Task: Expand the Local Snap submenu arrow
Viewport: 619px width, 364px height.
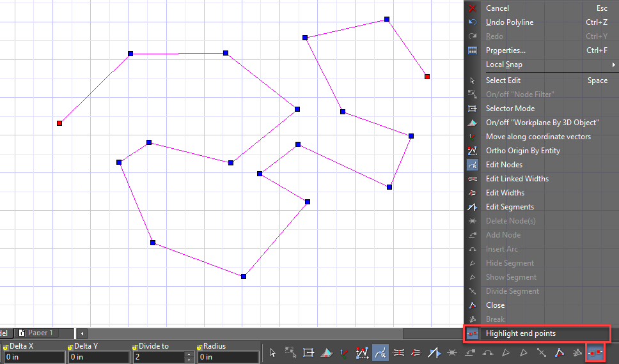Action: click(613, 64)
